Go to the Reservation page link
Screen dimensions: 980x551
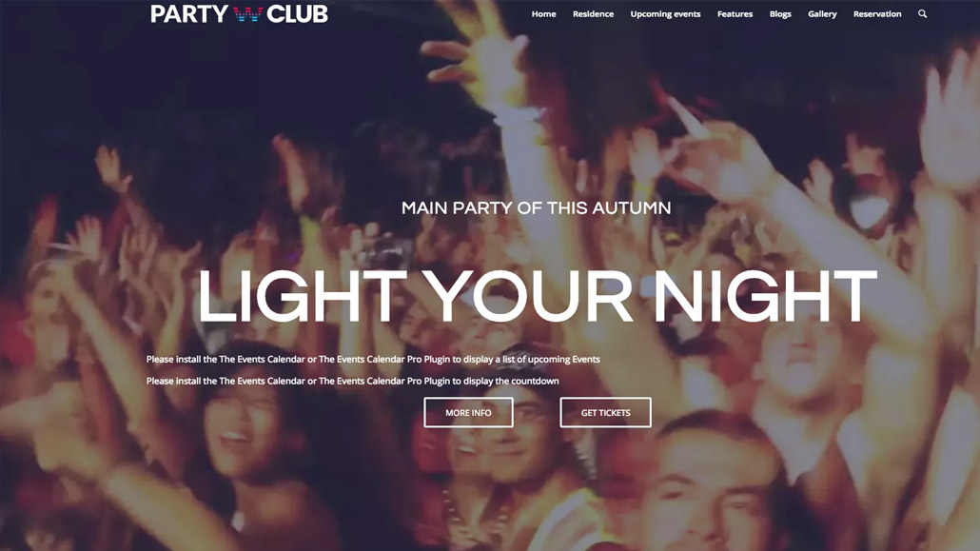click(x=877, y=13)
